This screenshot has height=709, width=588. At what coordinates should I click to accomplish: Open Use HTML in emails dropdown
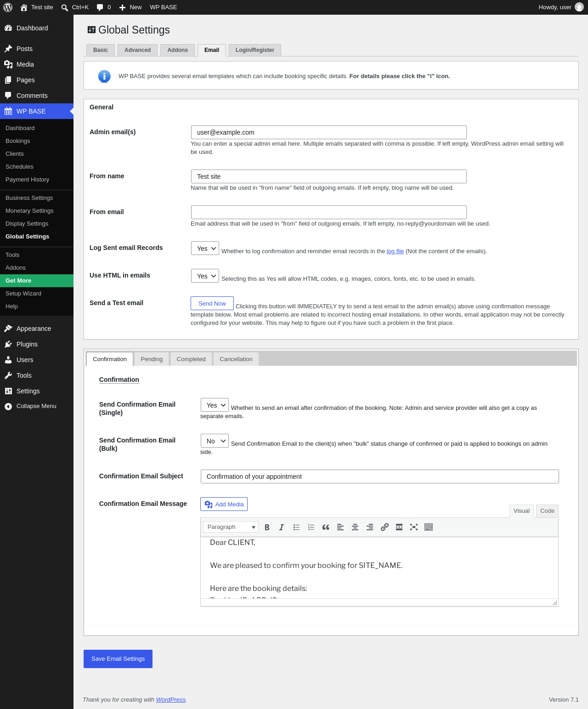(x=205, y=276)
